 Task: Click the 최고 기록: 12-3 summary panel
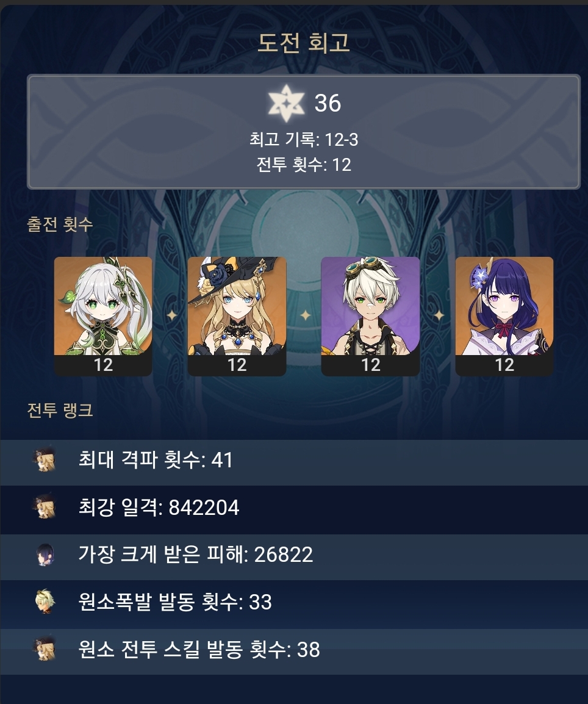(x=303, y=132)
